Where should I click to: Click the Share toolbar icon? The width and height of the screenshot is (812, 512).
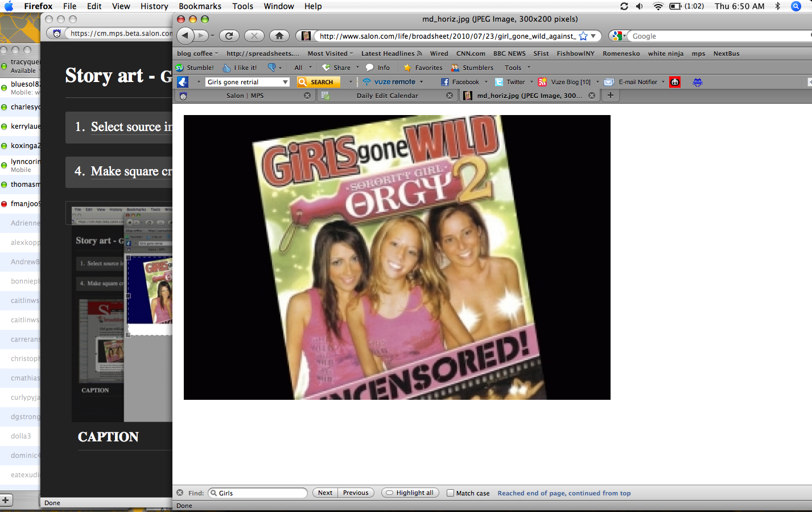pos(326,67)
